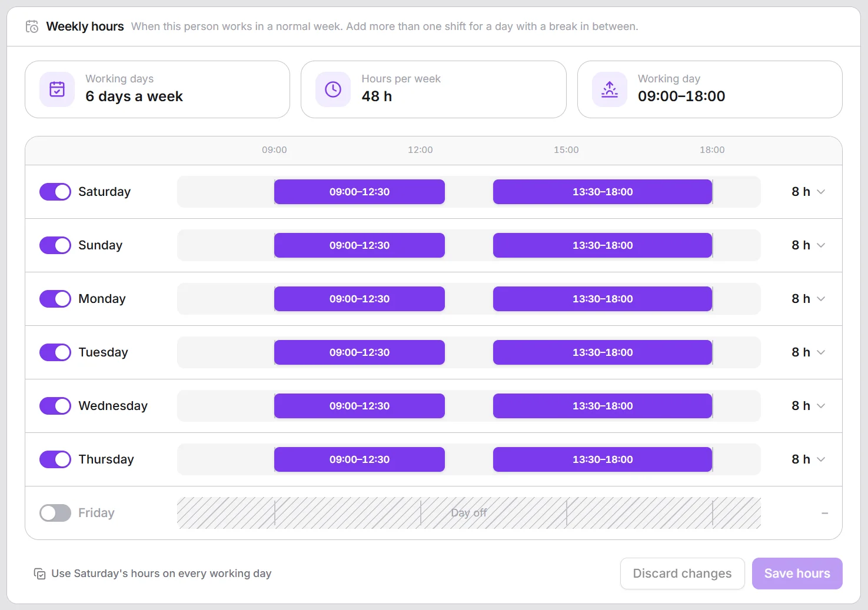Expand Sunday's 8 h chevron
This screenshot has width=868, height=610.
coord(821,245)
